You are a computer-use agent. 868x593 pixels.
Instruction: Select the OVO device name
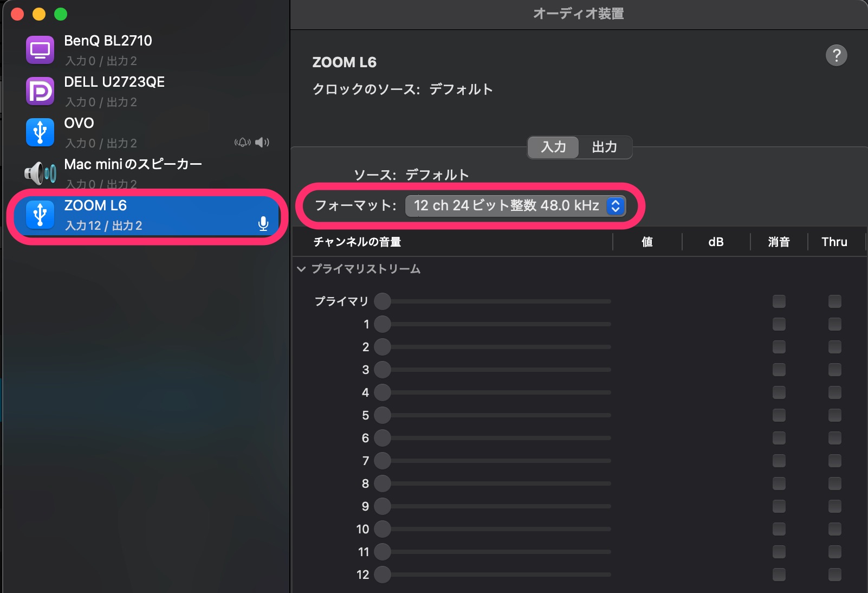pyautogui.click(x=79, y=123)
